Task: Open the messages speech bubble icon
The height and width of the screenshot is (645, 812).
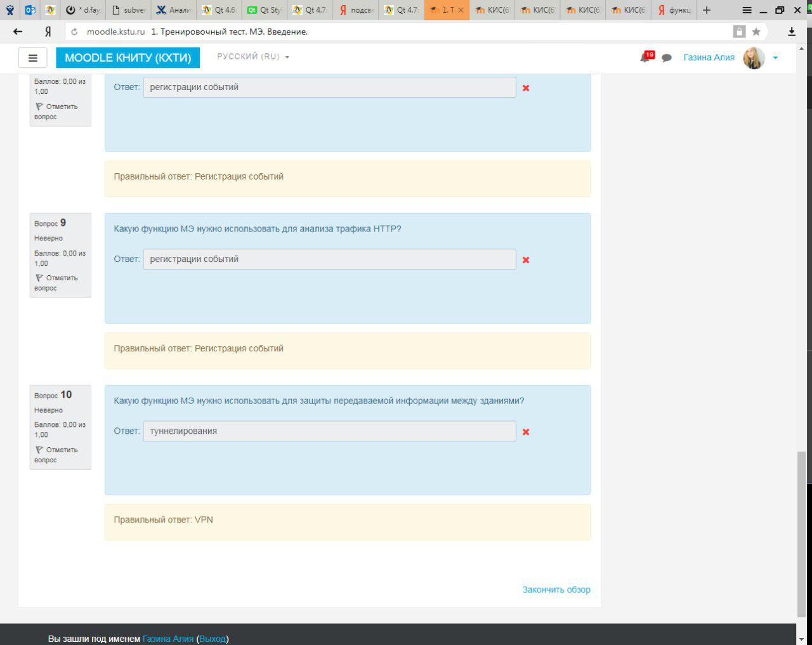Action: [667, 58]
